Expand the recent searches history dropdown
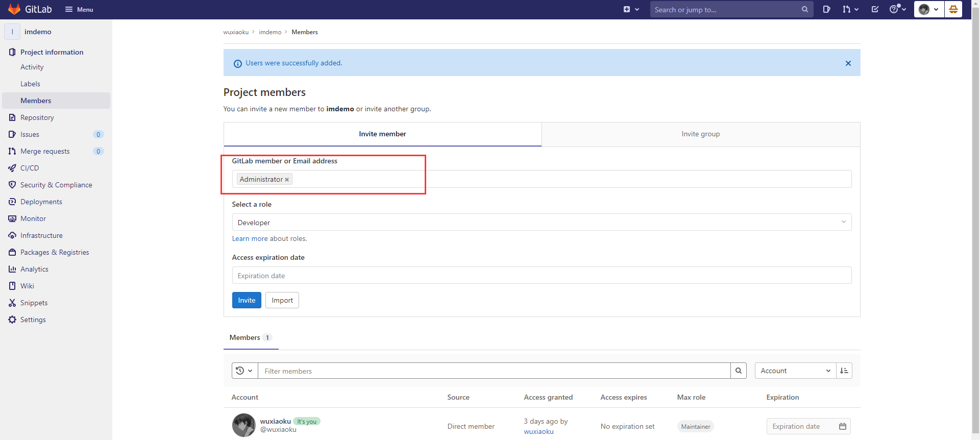This screenshot has height=440, width=980. [244, 371]
